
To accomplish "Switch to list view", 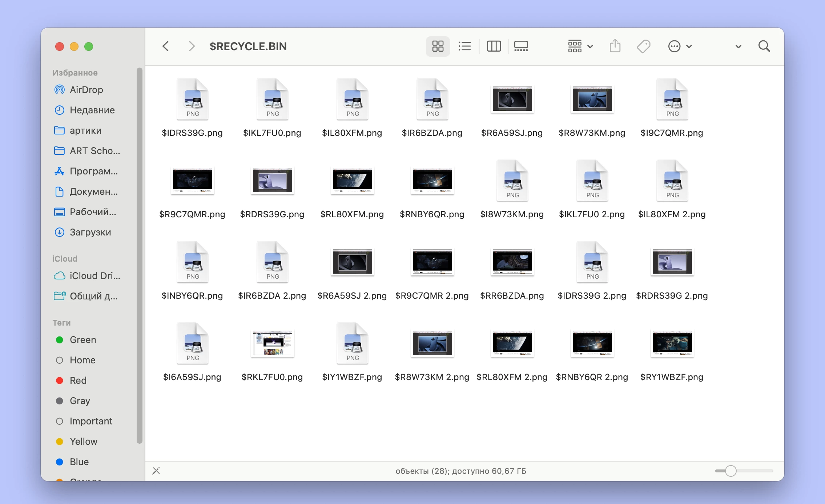I will point(464,46).
